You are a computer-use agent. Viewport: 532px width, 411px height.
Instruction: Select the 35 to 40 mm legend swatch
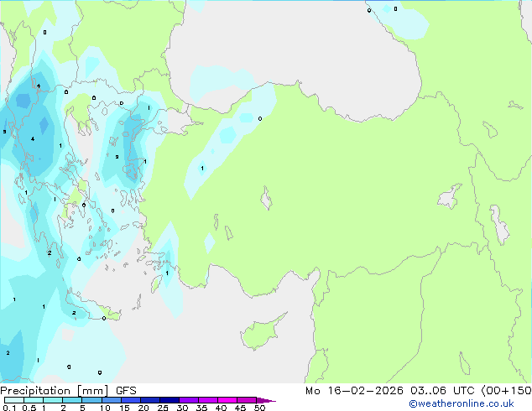click(x=207, y=400)
